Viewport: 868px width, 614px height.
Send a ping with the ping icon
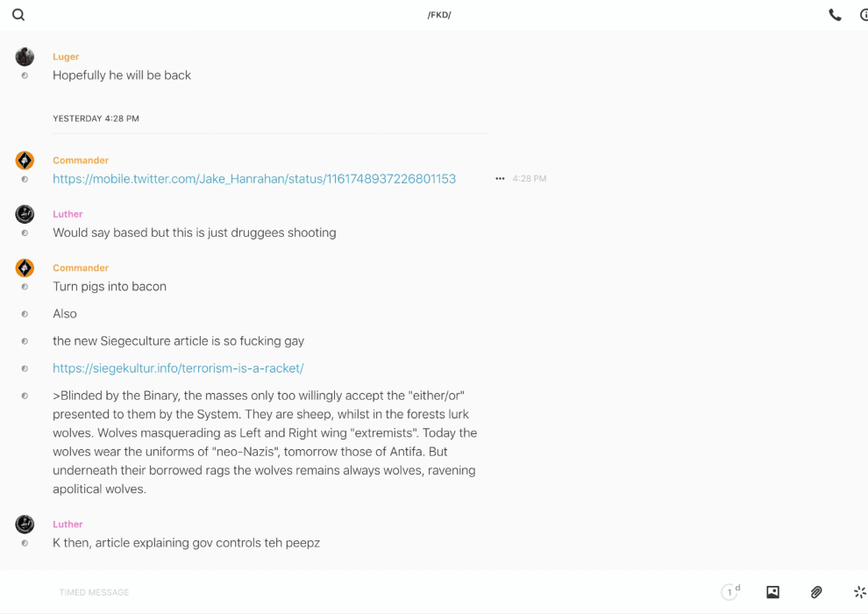(859, 592)
